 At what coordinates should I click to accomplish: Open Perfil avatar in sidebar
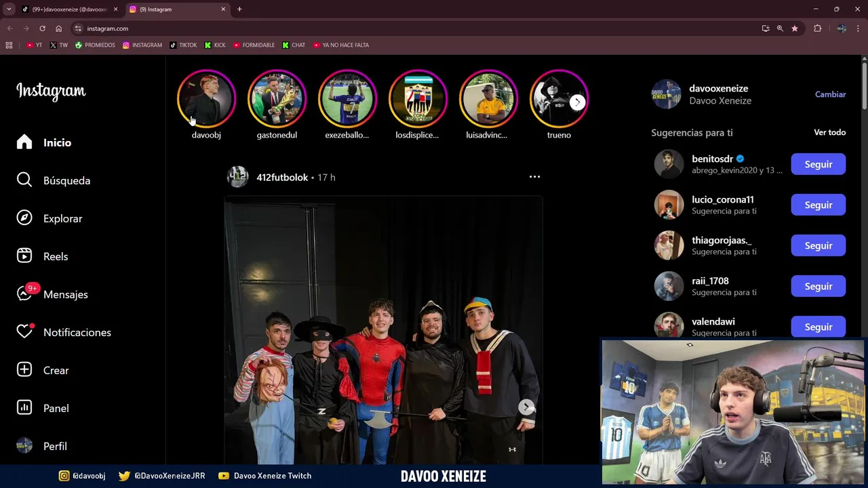coord(24,446)
